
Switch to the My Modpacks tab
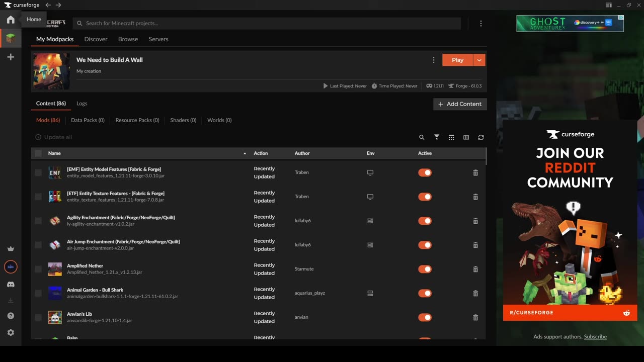tap(55, 39)
